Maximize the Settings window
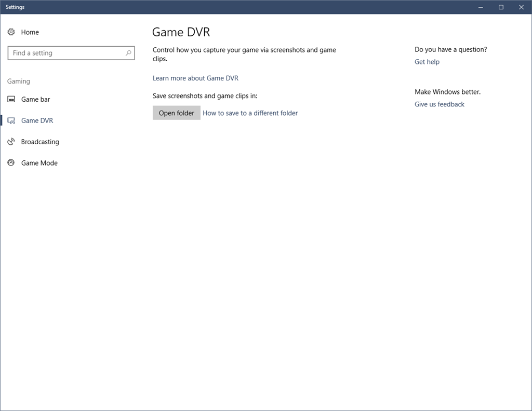 tap(501, 7)
